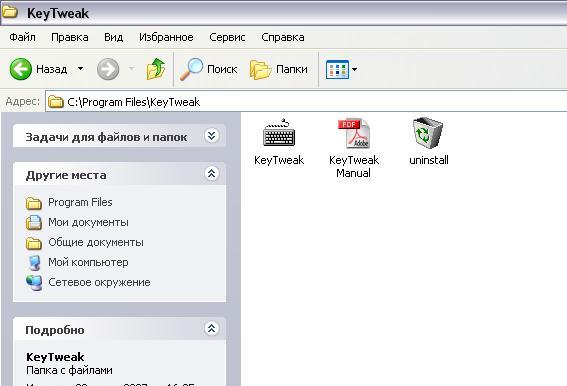567x386 pixels.
Task: Click the Мои документы icon
Action: point(34,222)
